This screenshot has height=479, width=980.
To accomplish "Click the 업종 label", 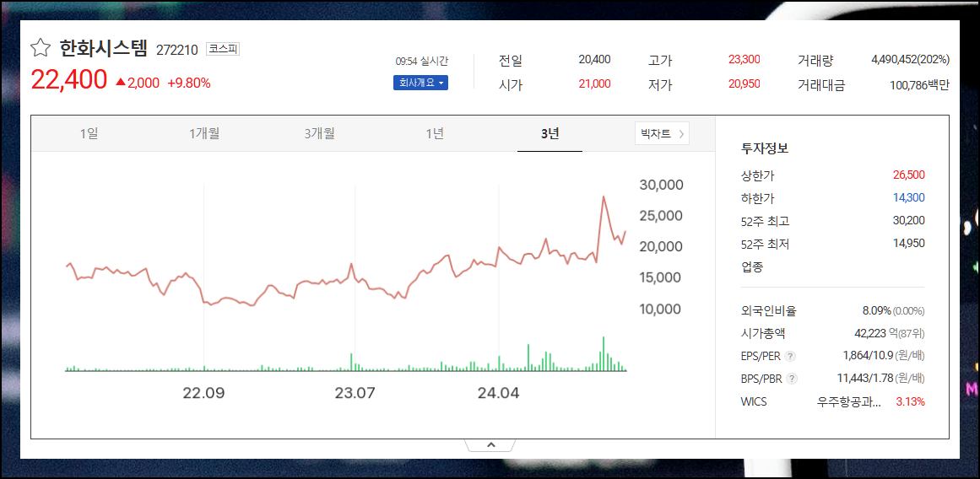I will point(752,266).
